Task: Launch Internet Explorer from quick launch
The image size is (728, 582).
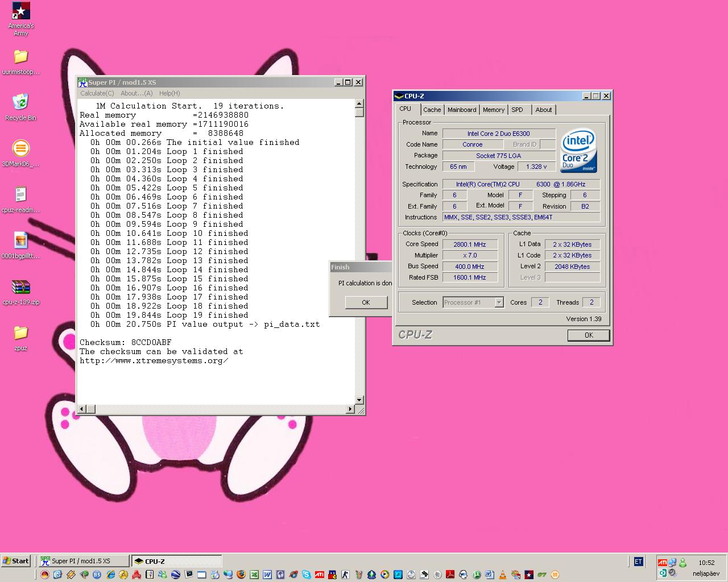Action: 111,575
